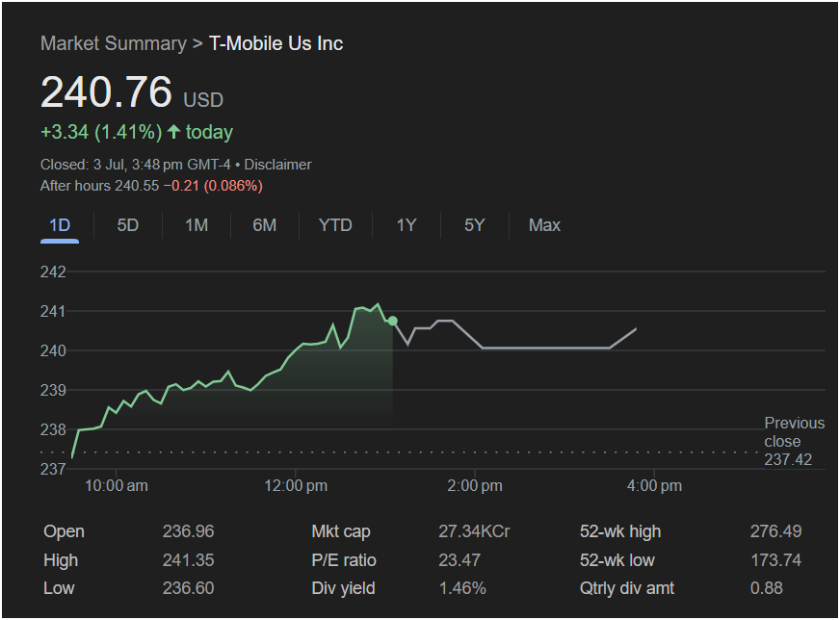Show the 6M price history

point(265,225)
